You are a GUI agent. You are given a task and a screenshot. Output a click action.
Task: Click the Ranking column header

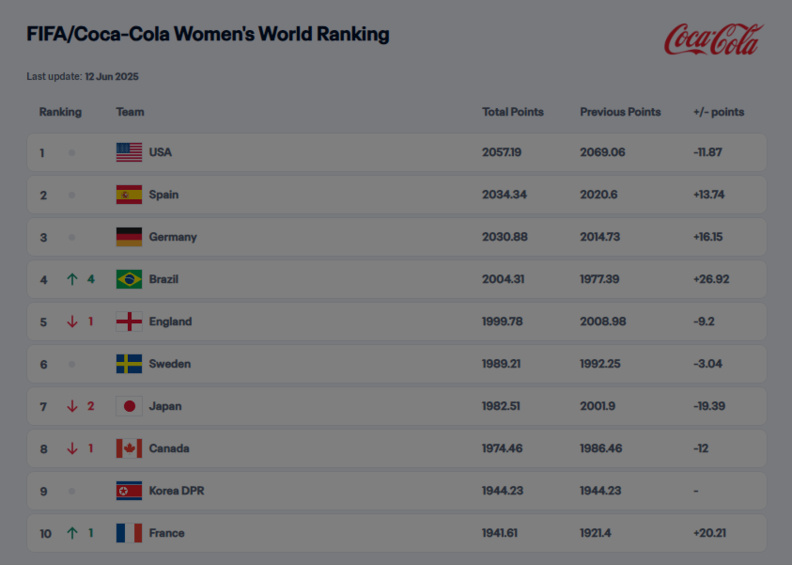point(60,112)
